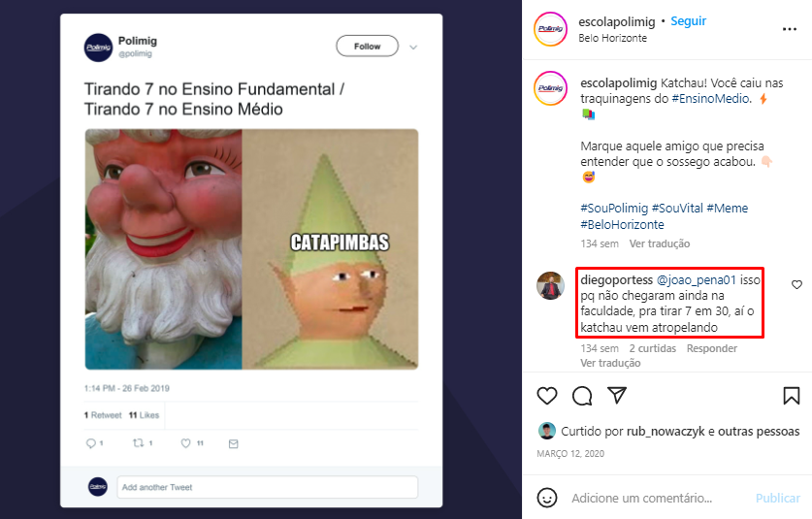Show translation of diegoportess's comment

(610, 363)
